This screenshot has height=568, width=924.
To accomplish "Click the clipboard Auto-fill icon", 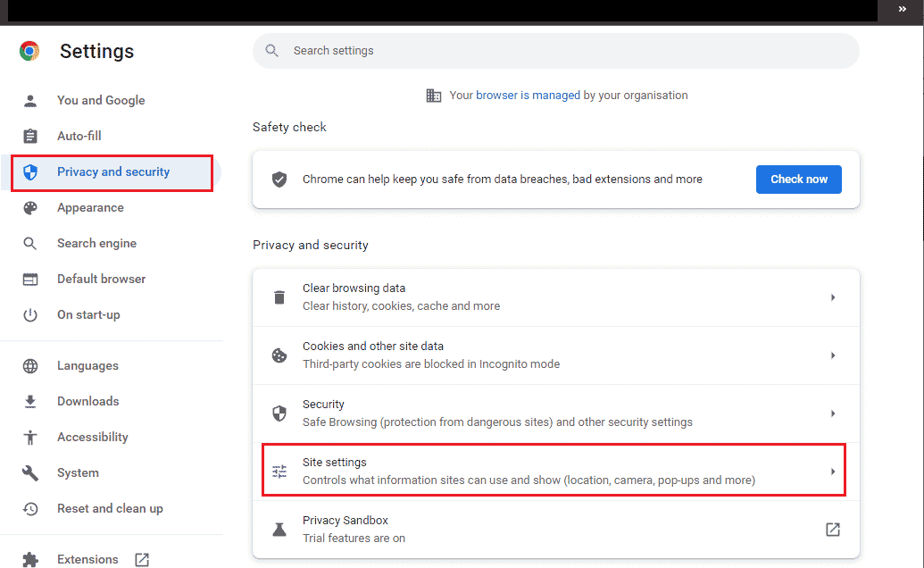I will (x=30, y=136).
